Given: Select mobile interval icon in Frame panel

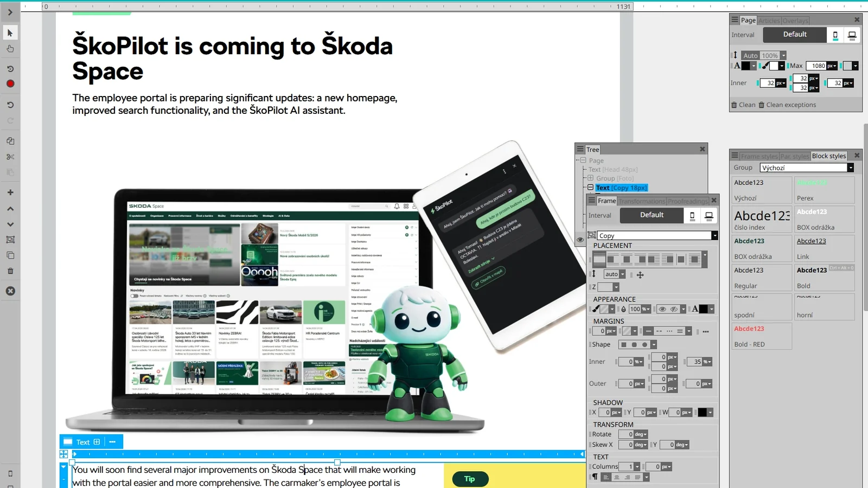Looking at the screenshot, I should [692, 216].
